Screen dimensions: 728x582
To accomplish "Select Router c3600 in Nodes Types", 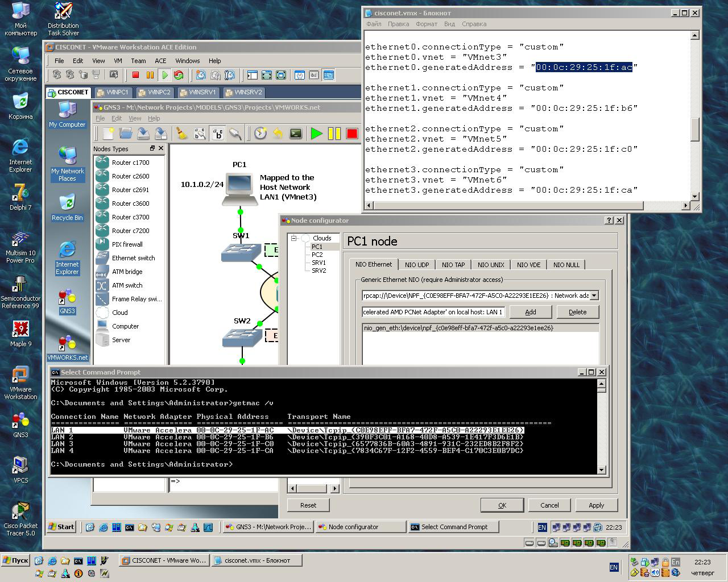I will pos(130,203).
